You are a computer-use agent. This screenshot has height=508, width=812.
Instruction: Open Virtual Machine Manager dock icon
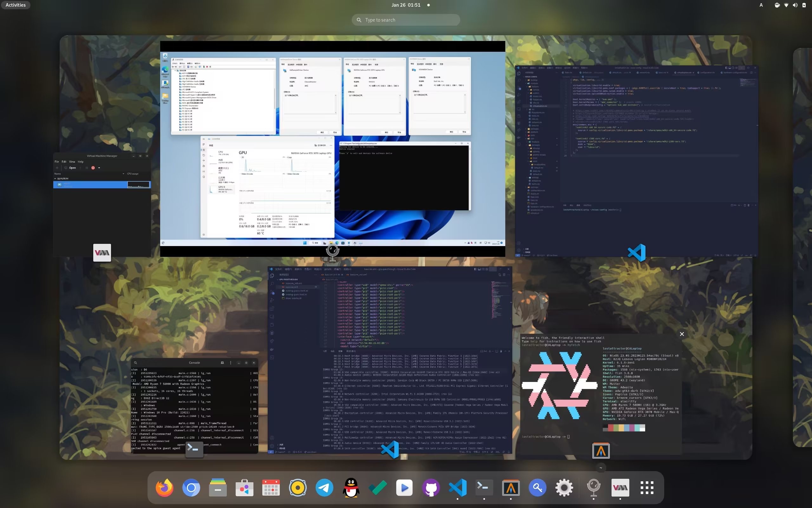click(x=620, y=488)
